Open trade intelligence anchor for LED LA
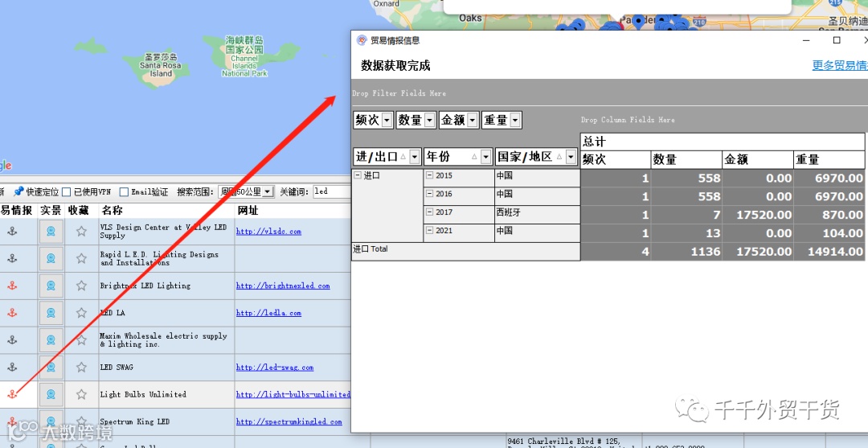Image resolution: width=868 pixels, height=448 pixels. [11, 312]
